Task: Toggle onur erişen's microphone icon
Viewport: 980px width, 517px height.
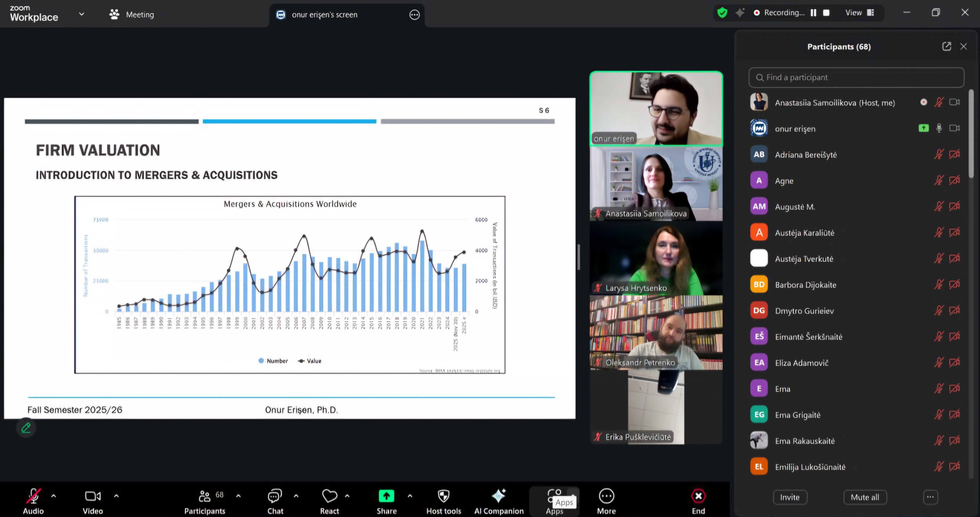Action: 939,128
